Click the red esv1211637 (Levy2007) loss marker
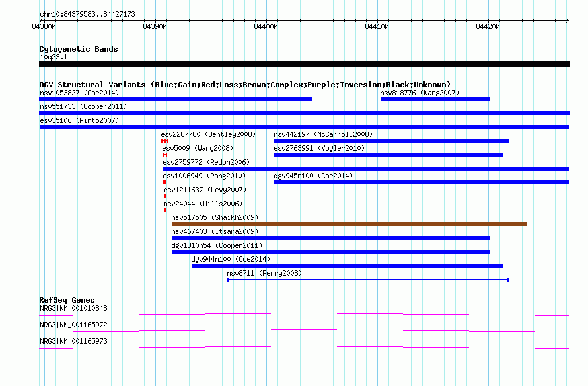Image resolution: width=588 pixels, height=386 pixels. [165, 196]
